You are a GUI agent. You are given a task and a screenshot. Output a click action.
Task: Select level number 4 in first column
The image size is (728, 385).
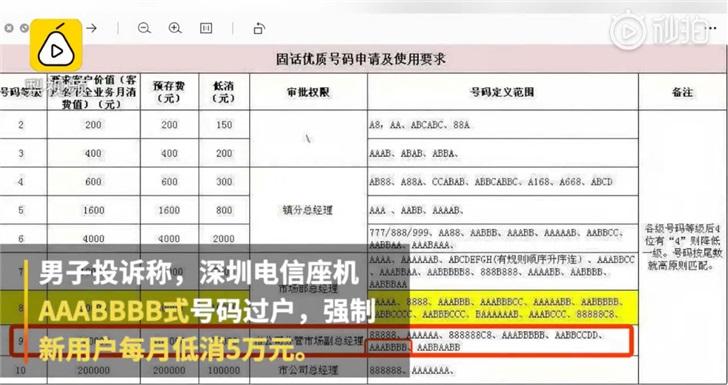click(x=21, y=182)
